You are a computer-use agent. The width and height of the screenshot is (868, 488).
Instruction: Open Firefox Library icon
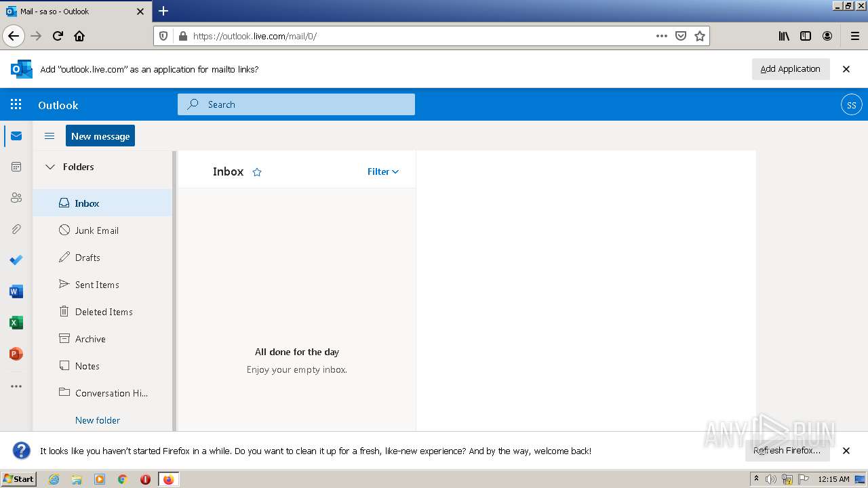784,36
